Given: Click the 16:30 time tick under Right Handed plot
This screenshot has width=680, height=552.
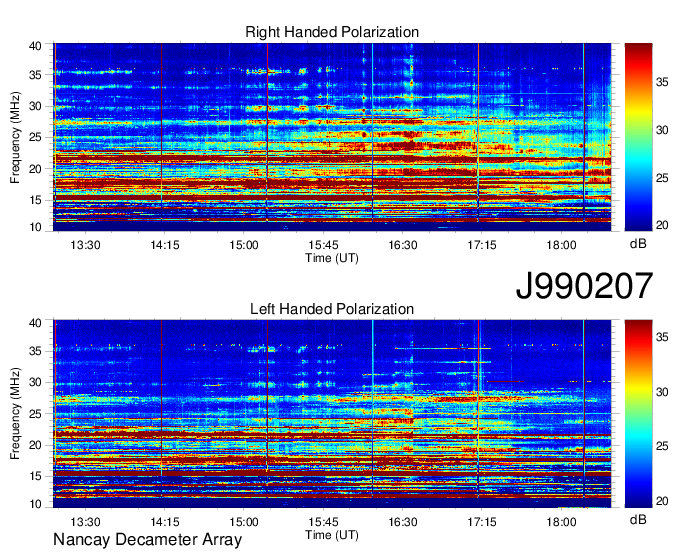Looking at the screenshot, I should [402, 245].
